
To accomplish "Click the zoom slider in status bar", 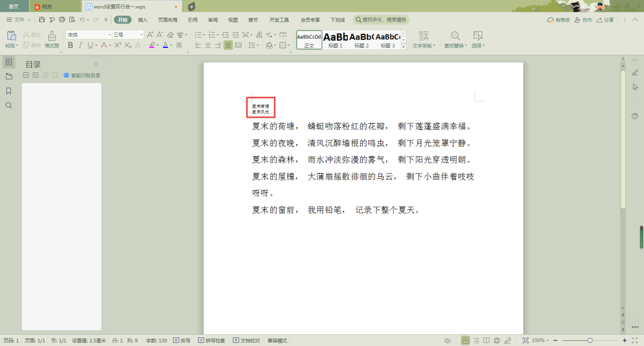I will [x=590, y=341].
